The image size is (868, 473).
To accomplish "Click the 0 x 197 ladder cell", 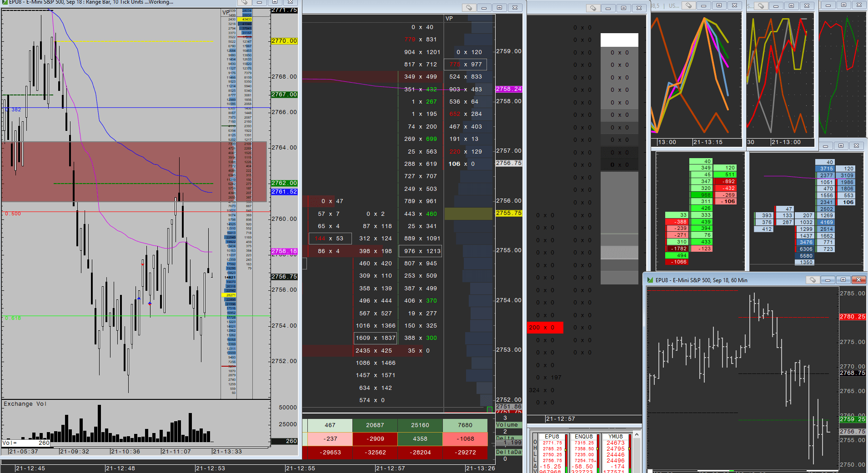I will pos(549,378).
